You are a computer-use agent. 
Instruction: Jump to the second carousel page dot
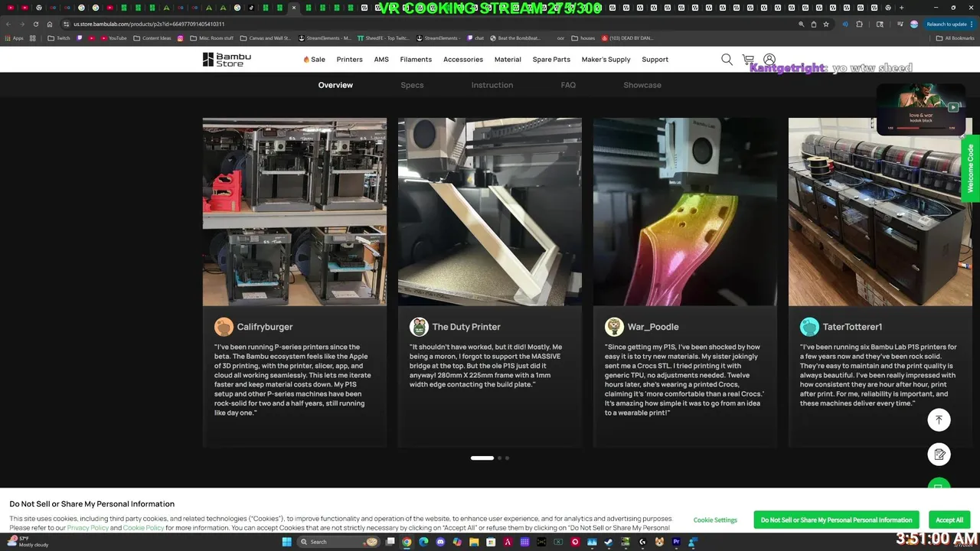click(x=499, y=458)
